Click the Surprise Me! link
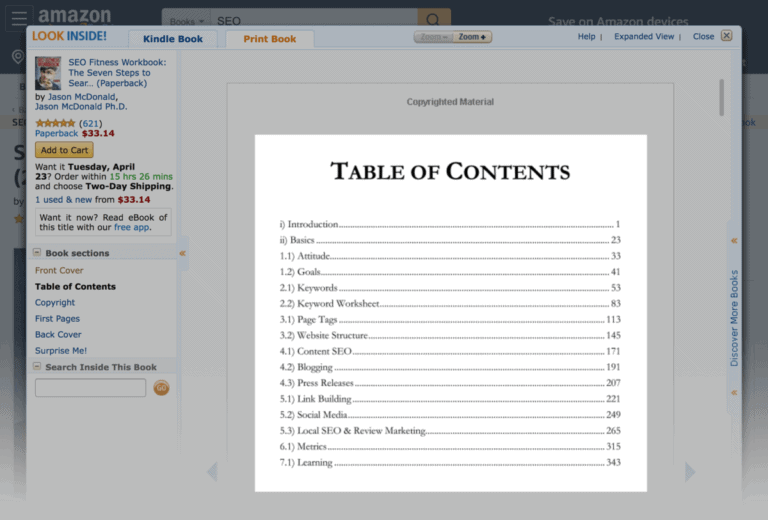The width and height of the screenshot is (768, 520). click(x=61, y=351)
